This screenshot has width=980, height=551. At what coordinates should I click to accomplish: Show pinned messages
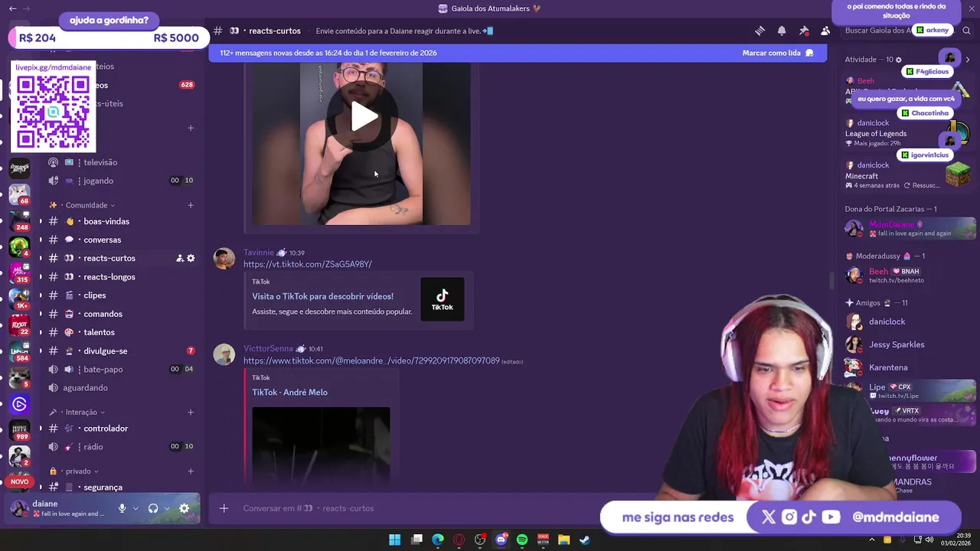pos(804,31)
